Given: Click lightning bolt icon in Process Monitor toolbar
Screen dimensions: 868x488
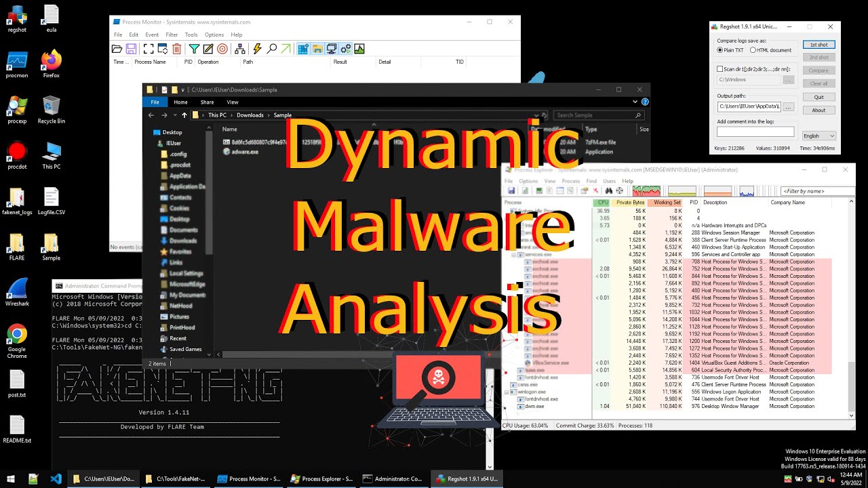Looking at the screenshot, I should 257,49.
